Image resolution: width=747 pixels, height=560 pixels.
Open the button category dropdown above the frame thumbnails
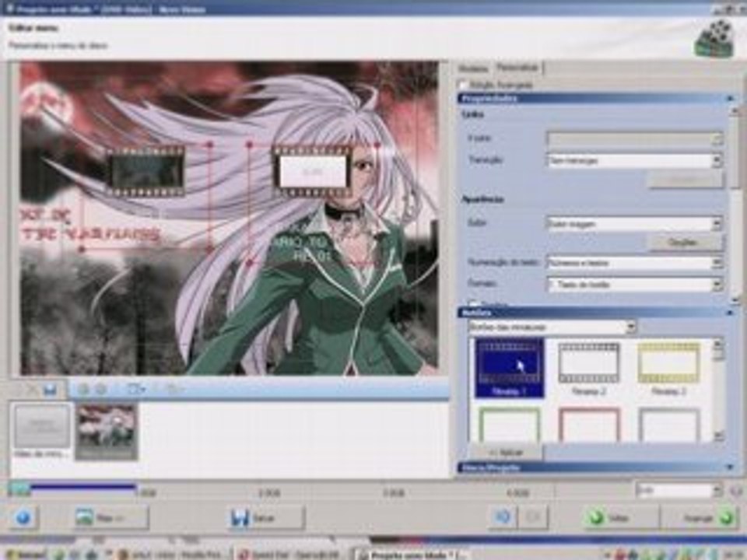[552, 327]
